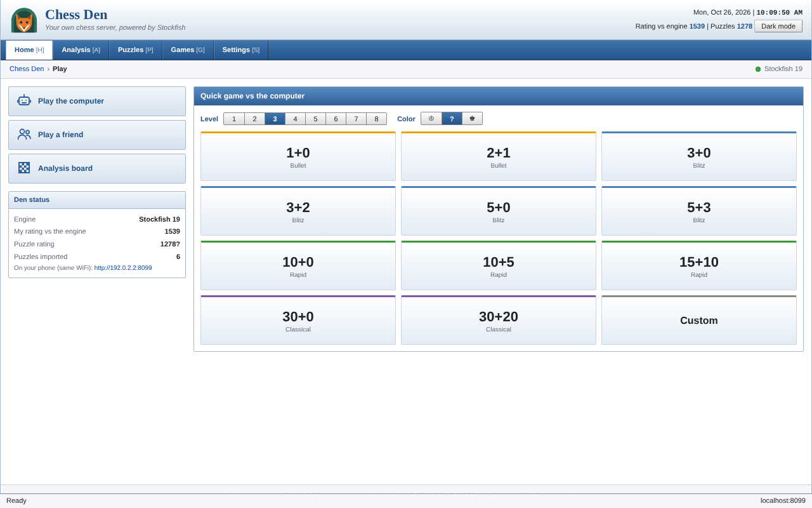Click the "Stockfish 19" engine value in Den status

pyautogui.click(x=159, y=219)
